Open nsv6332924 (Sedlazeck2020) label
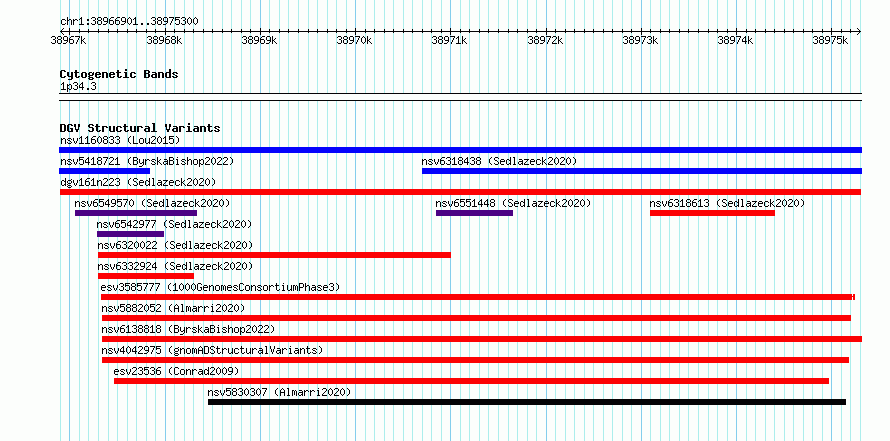 point(175,266)
